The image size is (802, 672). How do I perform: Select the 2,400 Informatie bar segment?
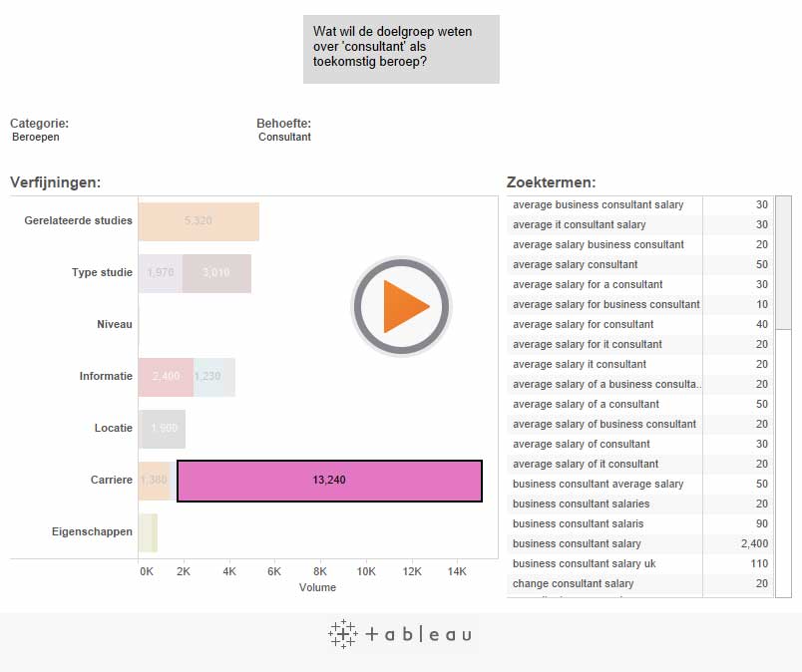(x=166, y=377)
